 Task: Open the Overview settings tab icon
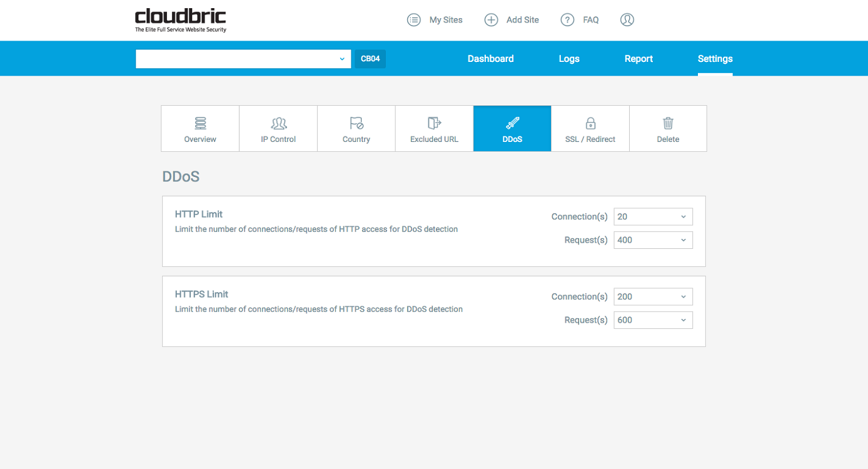(x=200, y=123)
